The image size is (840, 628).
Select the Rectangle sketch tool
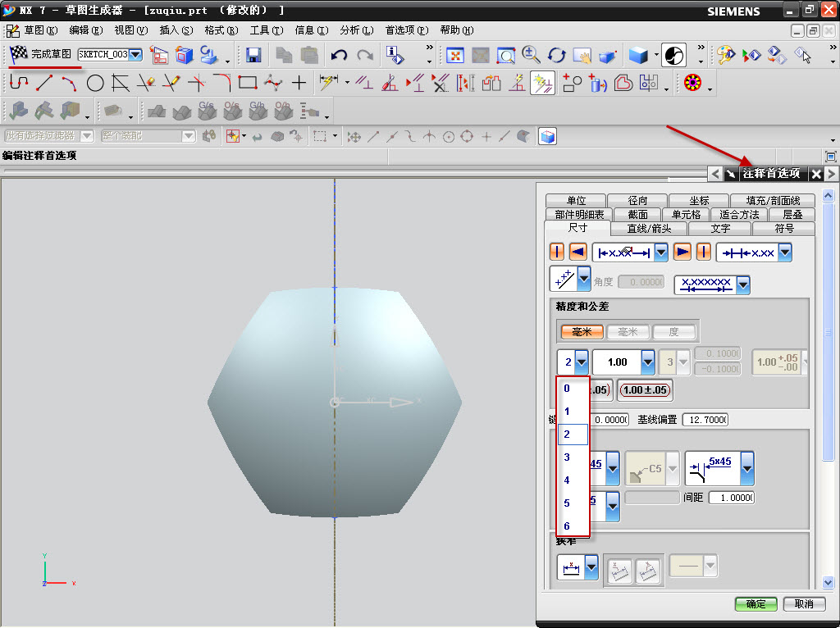click(247, 83)
